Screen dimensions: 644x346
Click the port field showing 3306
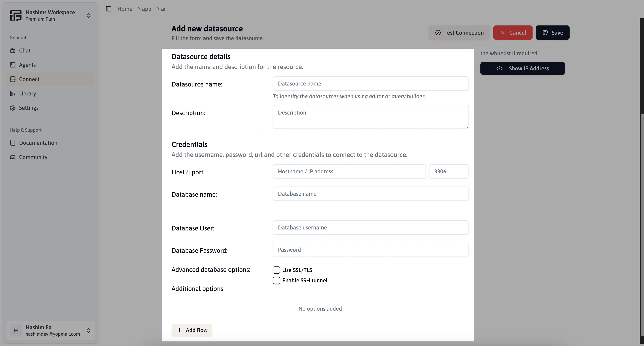click(x=449, y=172)
